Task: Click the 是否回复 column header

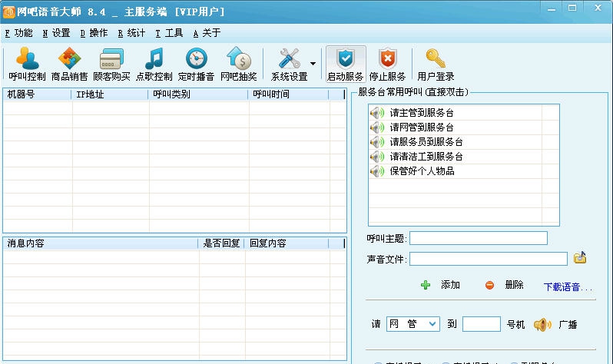Action: pyautogui.click(x=221, y=243)
